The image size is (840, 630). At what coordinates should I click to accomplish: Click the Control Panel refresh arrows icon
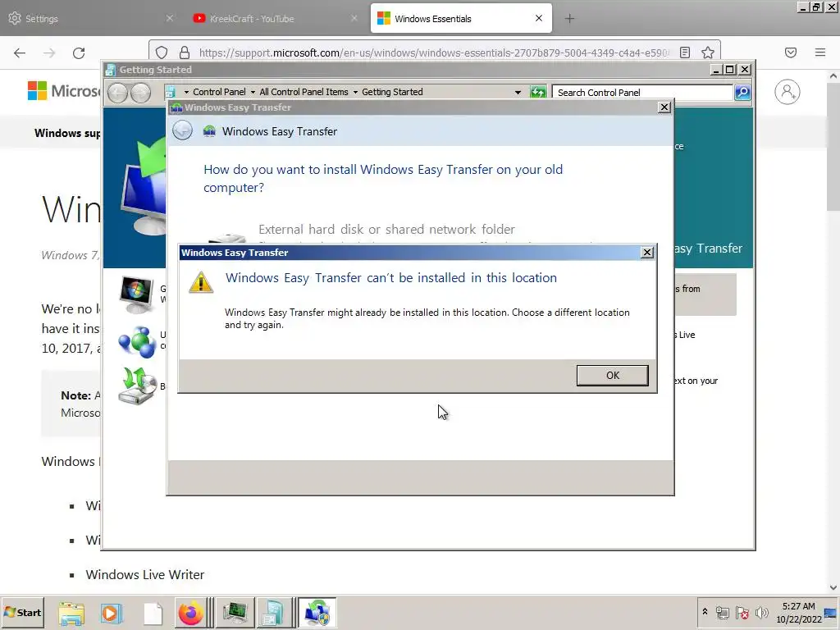click(538, 92)
